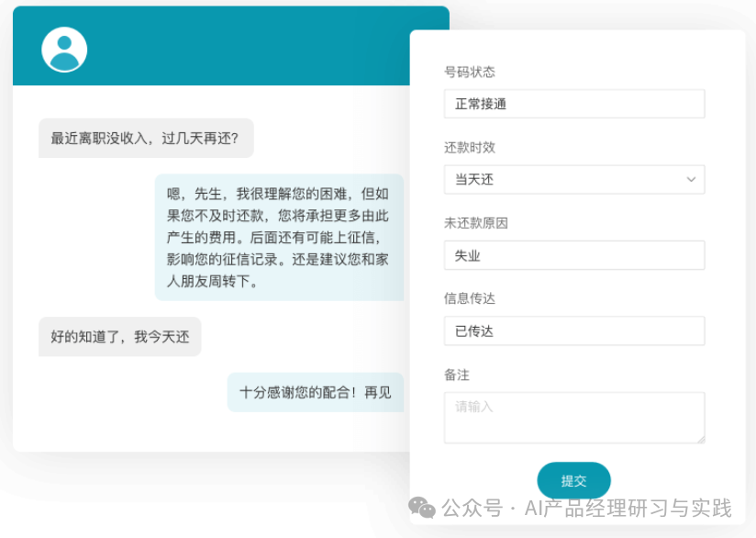This screenshot has height=538, width=756.
Task: Click the 信息传达 field showing 已传达
Action: coord(574,331)
